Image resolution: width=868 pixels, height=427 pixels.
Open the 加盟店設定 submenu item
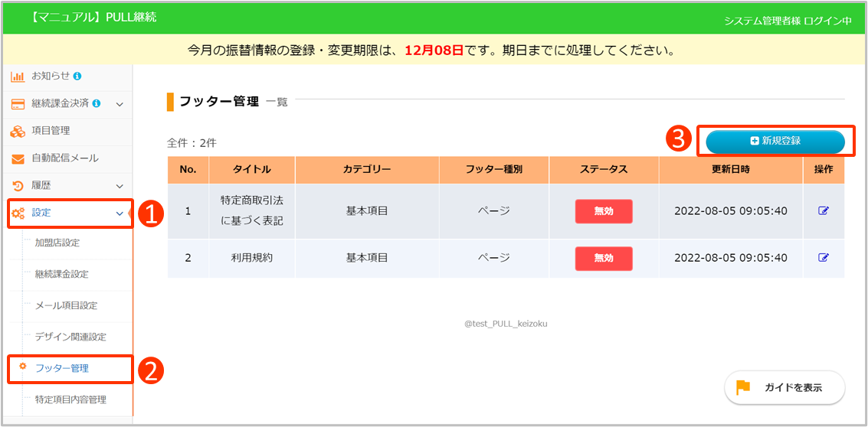pyautogui.click(x=57, y=243)
